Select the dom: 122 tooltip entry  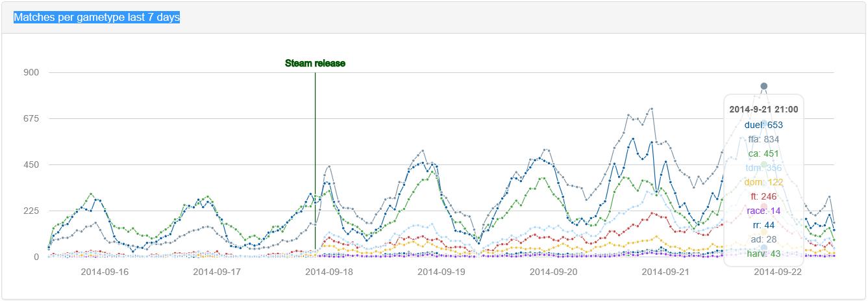[x=763, y=182]
